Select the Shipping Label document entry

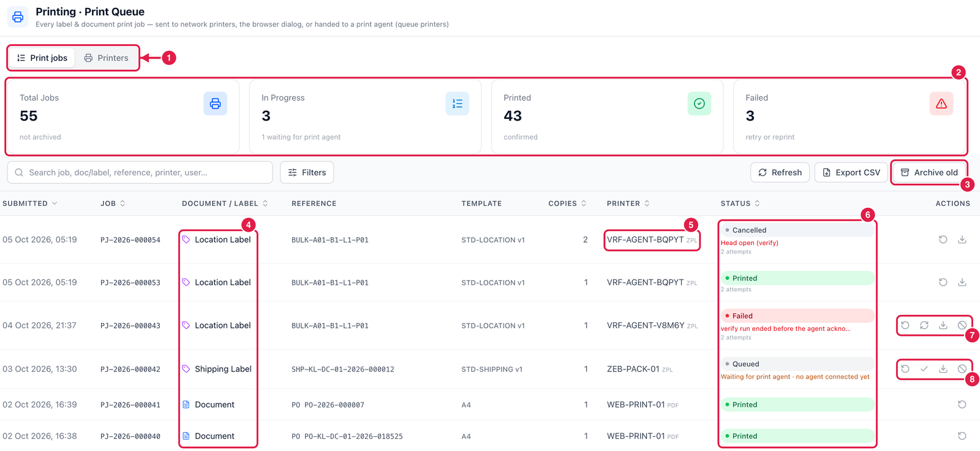[x=217, y=369]
